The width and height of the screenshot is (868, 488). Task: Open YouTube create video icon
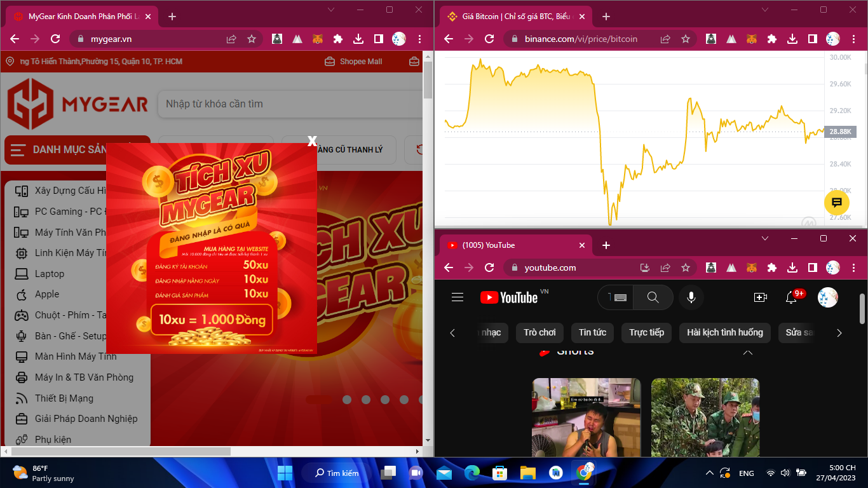click(761, 297)
